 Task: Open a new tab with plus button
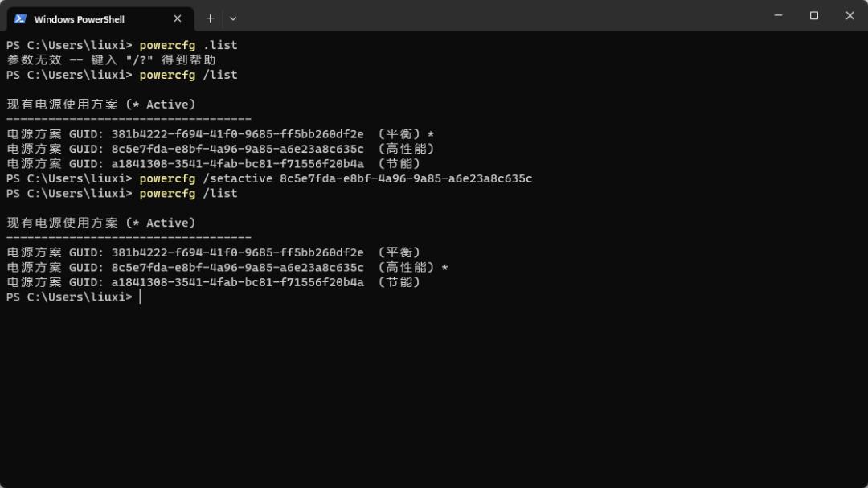click(x=210, y=18)
